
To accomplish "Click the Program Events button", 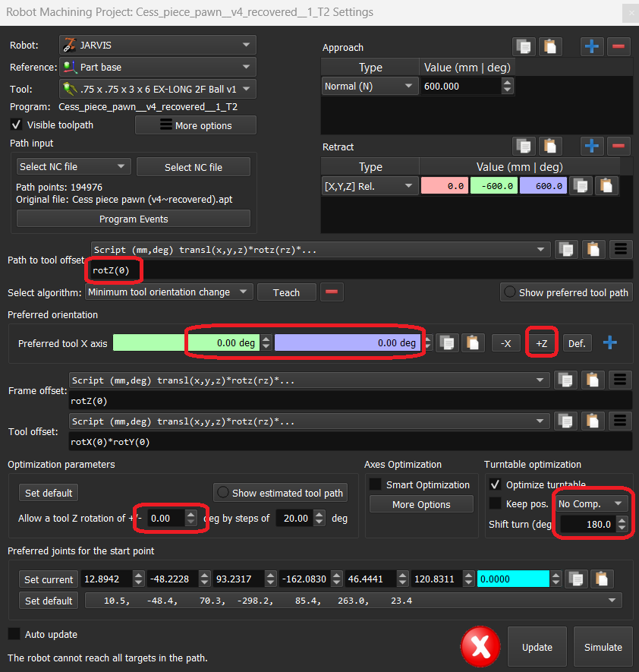I will tap(134, 219).
